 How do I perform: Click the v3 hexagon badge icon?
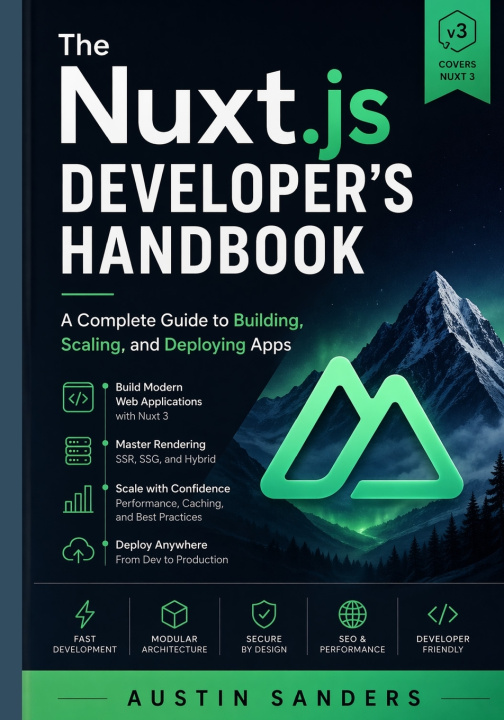pyautogui.click(x=457, y=33)
